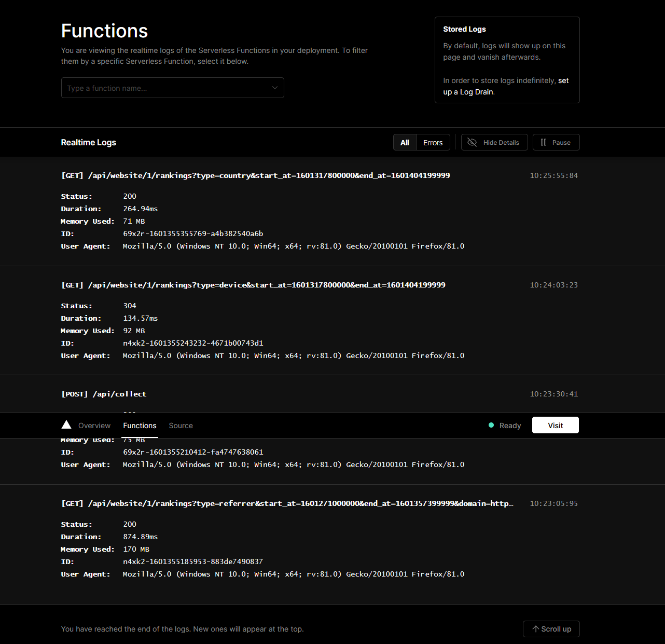This screenshot has height=644, width=665.
Task: Open the Source tab
Action: click(181, 425)
